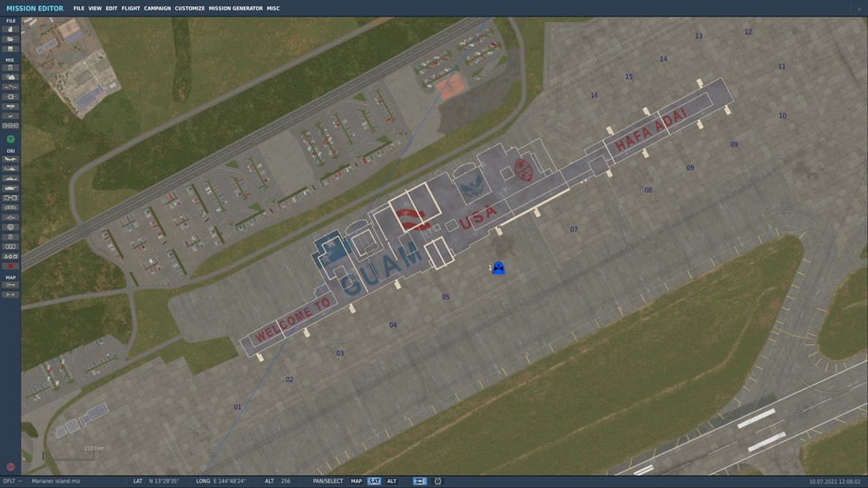Screen dimensions: 868x488
Task: Select the ship group placement tool
Action: (x=10, y=179)
